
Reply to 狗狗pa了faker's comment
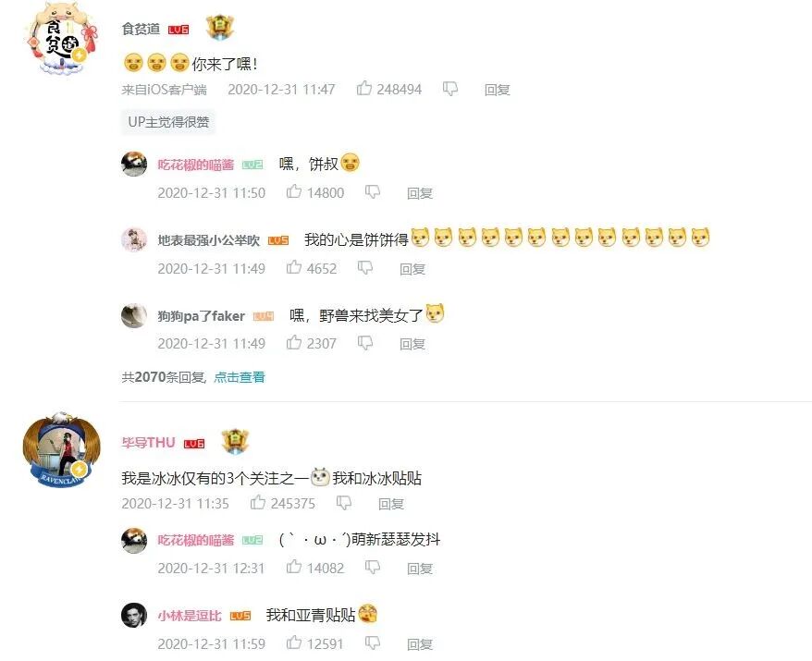tap(412, 344)
